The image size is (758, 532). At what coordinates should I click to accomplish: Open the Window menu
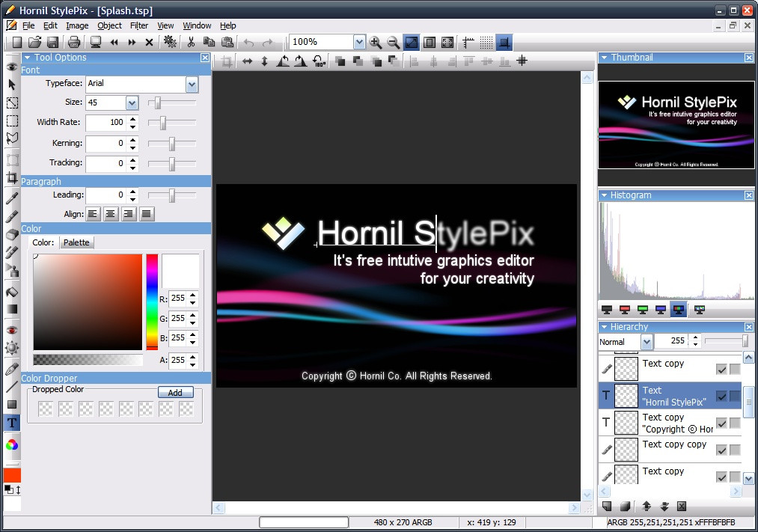coord(197,25)
